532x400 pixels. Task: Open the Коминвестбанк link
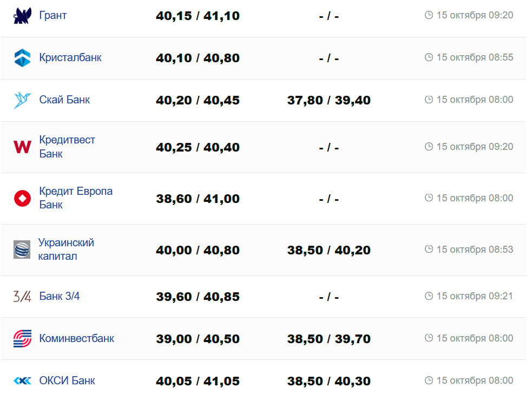point(77,338)
